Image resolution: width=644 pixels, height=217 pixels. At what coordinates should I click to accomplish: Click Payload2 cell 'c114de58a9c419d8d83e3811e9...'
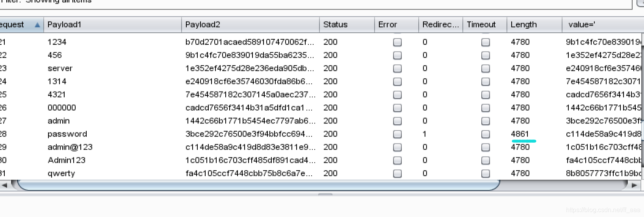click(x=251, y=147)
